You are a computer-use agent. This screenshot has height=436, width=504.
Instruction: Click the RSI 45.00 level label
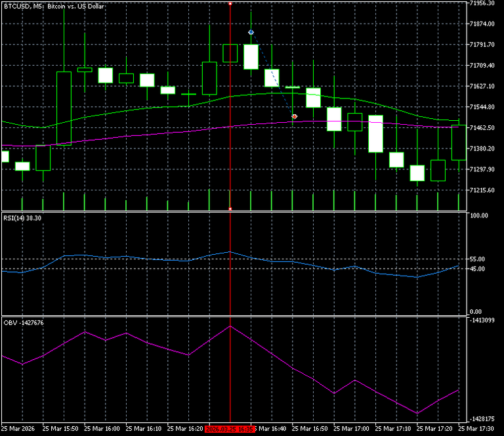coord(477,269)
